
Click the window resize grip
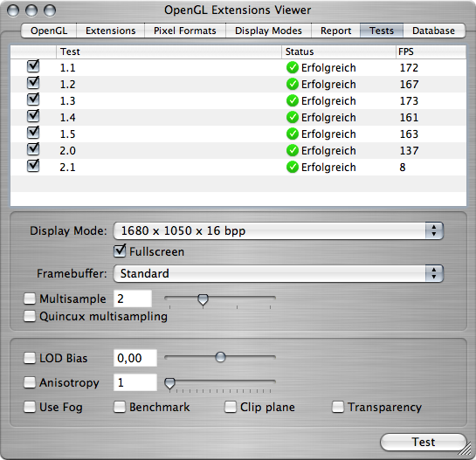click(x=465, y=449)
